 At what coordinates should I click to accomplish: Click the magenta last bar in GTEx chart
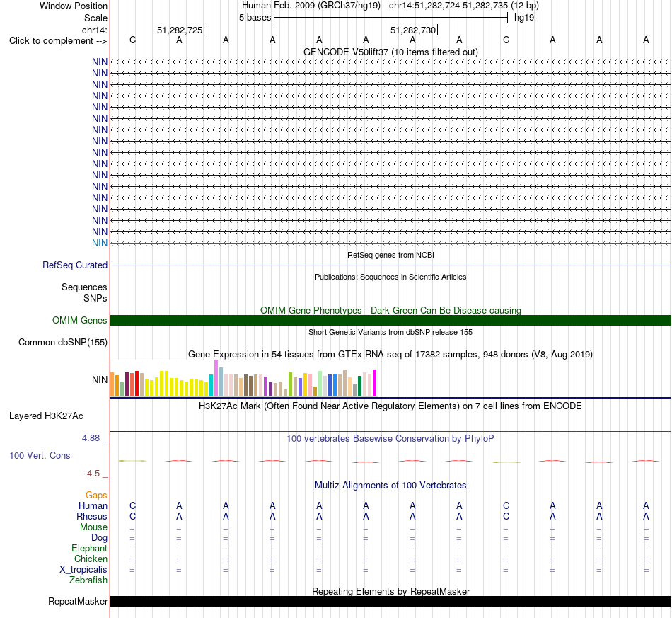click(x=375, y=383)
